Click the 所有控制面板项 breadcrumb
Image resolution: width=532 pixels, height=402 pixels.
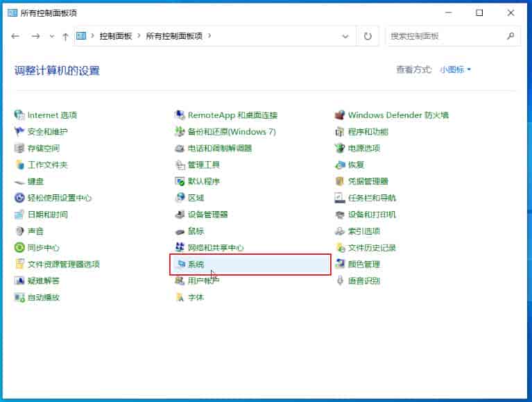pos(174,36)
